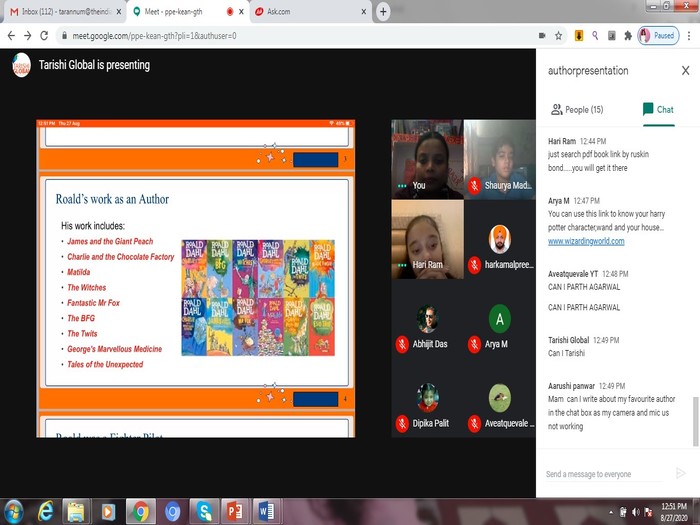Click 'James and the Giant Peach' text
The image size is (700, 525).
point(110,241)
